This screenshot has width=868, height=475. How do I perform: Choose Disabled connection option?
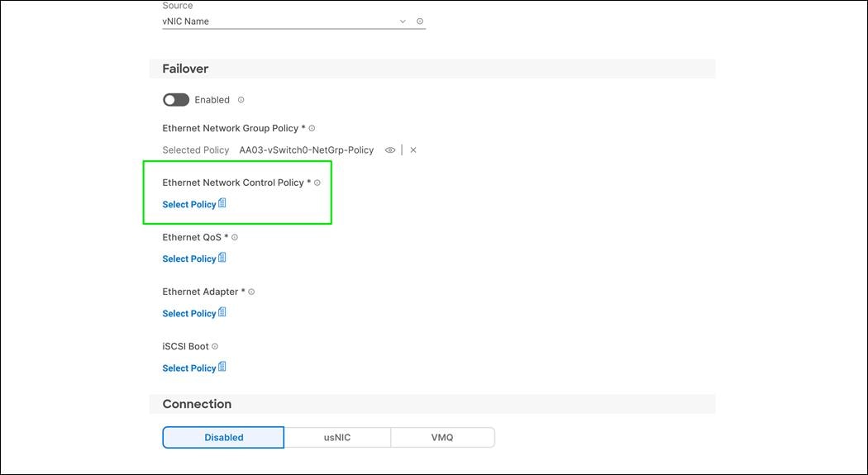click(x=223, y=437)
